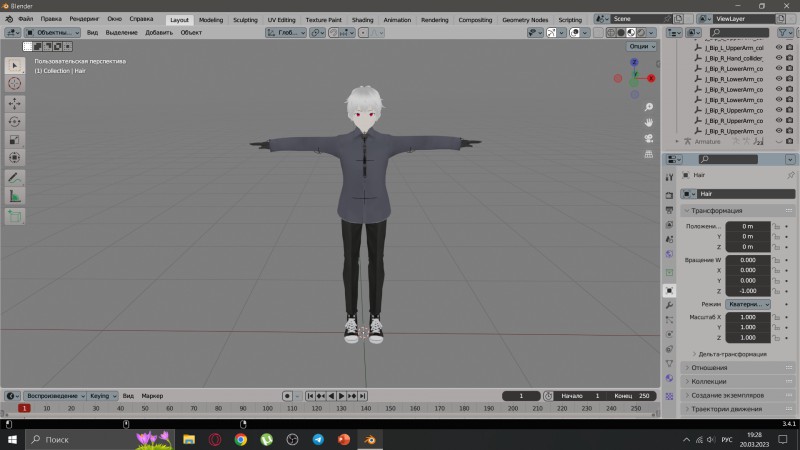Switch to rendered viewport shading
The width and height of the screenshot is (800, 450).
(x=641, y=33)
